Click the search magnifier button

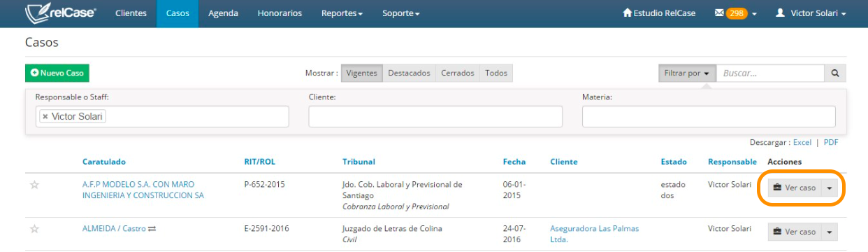[835, 73]
